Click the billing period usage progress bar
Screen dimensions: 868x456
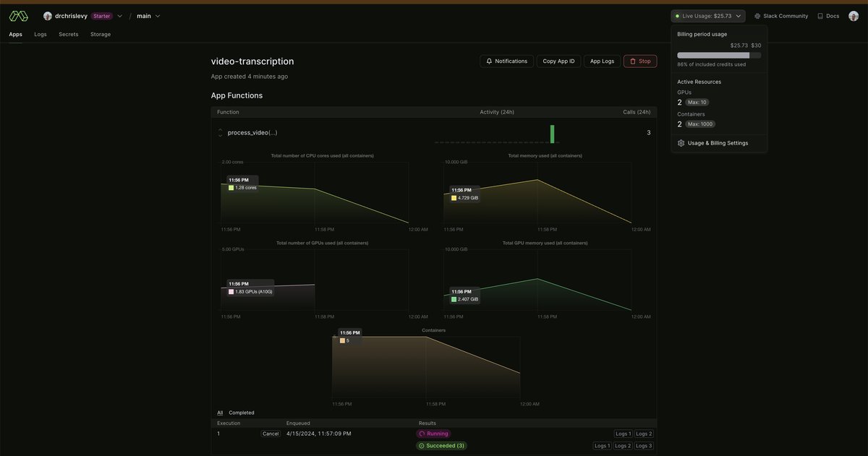[x=718, y=55]
